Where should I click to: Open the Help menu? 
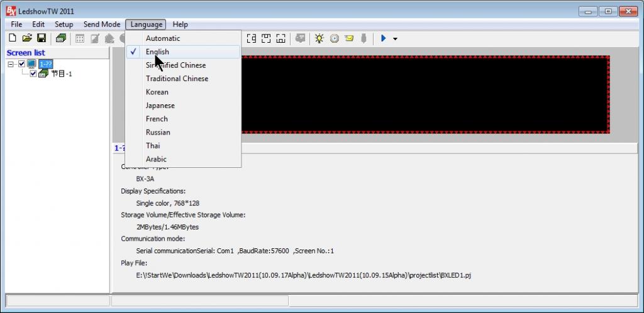(x=180, y=25)
